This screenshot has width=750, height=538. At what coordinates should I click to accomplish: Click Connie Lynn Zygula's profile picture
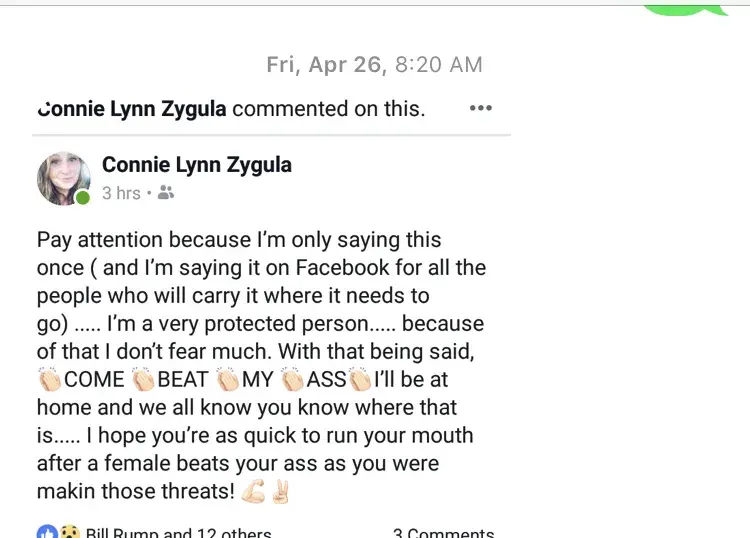pyautogui.click(x=64, y=179)
